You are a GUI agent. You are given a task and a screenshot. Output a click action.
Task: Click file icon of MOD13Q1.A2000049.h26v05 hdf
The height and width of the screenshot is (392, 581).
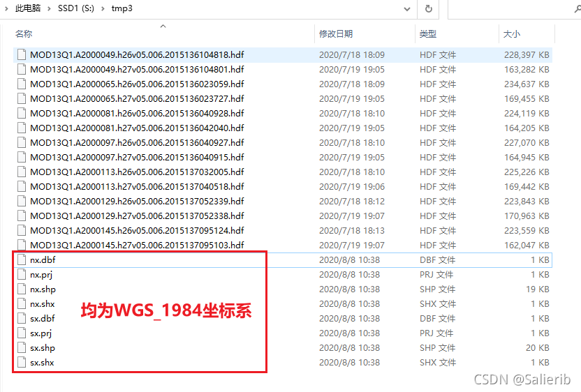(22, 55)
